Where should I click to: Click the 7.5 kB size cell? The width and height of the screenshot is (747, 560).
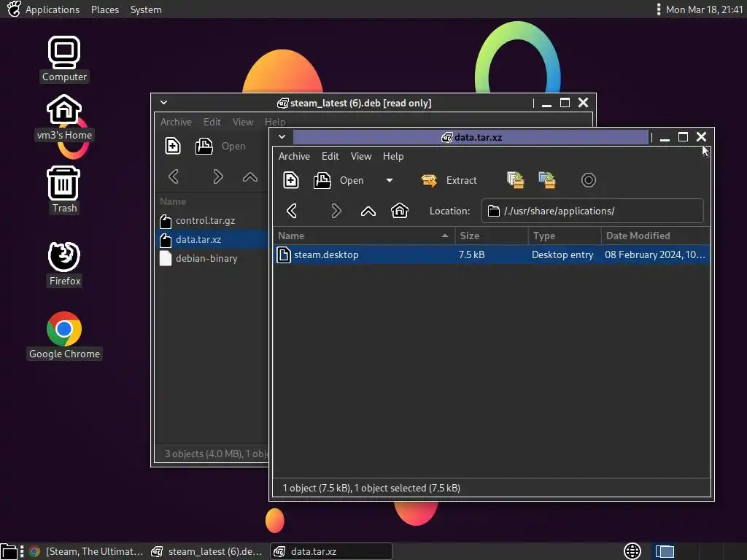coord(471,254)
